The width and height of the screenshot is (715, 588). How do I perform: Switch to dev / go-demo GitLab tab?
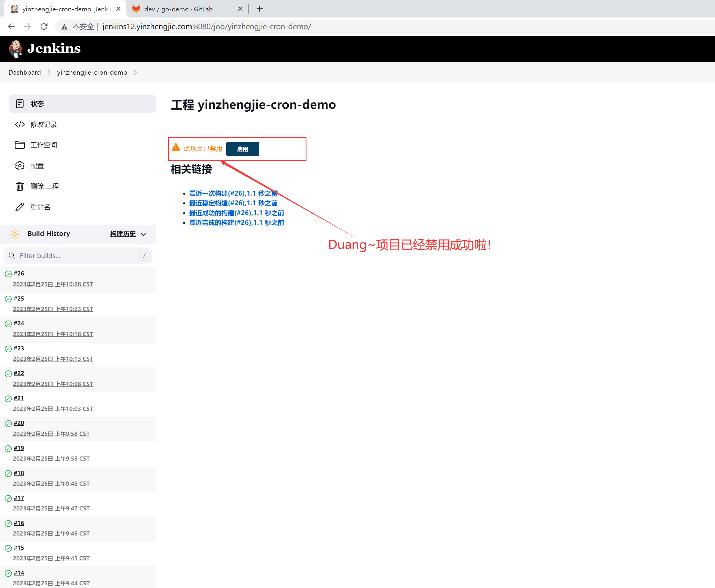tap(178, 9)
